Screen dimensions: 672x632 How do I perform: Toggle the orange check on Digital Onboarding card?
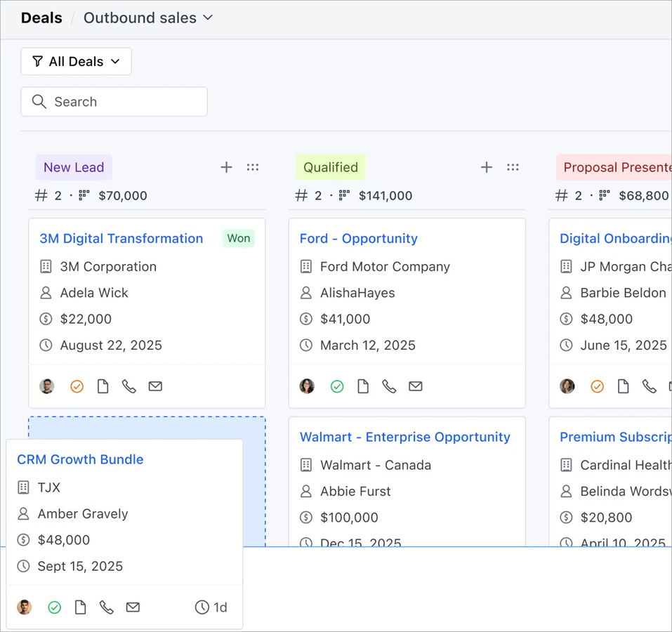(x=597, y=386)
